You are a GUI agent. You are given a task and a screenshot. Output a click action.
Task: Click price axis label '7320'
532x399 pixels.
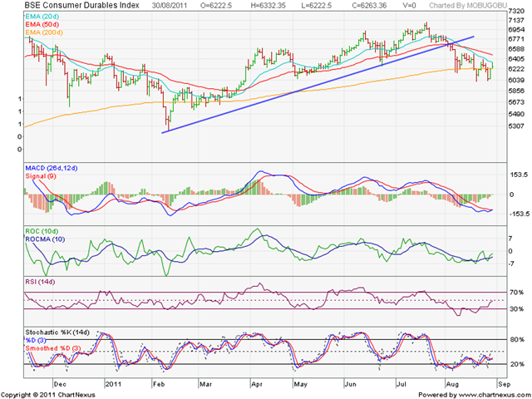pos(515,12)
